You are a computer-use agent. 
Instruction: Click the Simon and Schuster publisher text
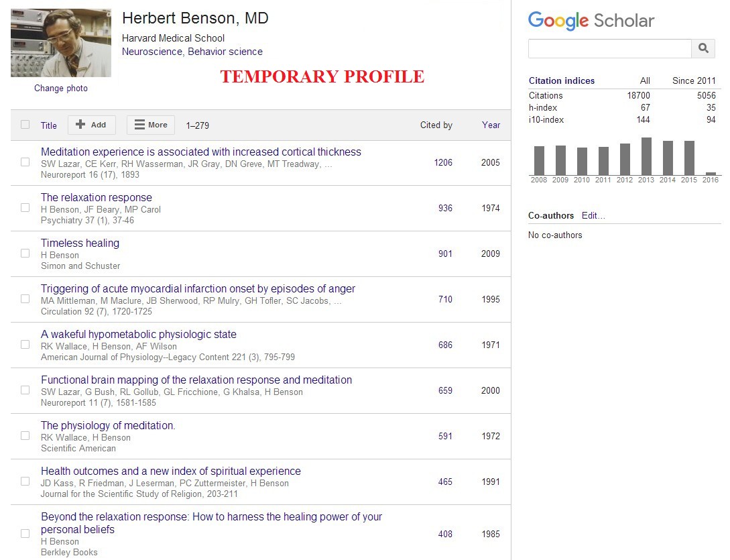tap(80, 266)
